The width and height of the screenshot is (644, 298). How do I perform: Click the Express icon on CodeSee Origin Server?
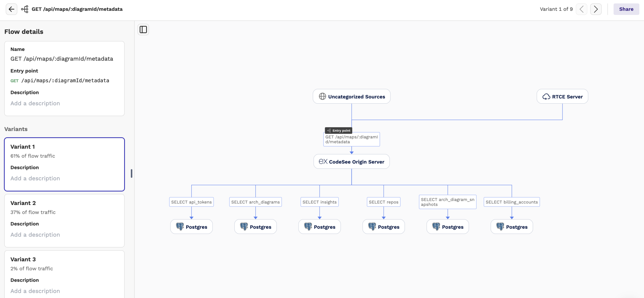point(323,162)
